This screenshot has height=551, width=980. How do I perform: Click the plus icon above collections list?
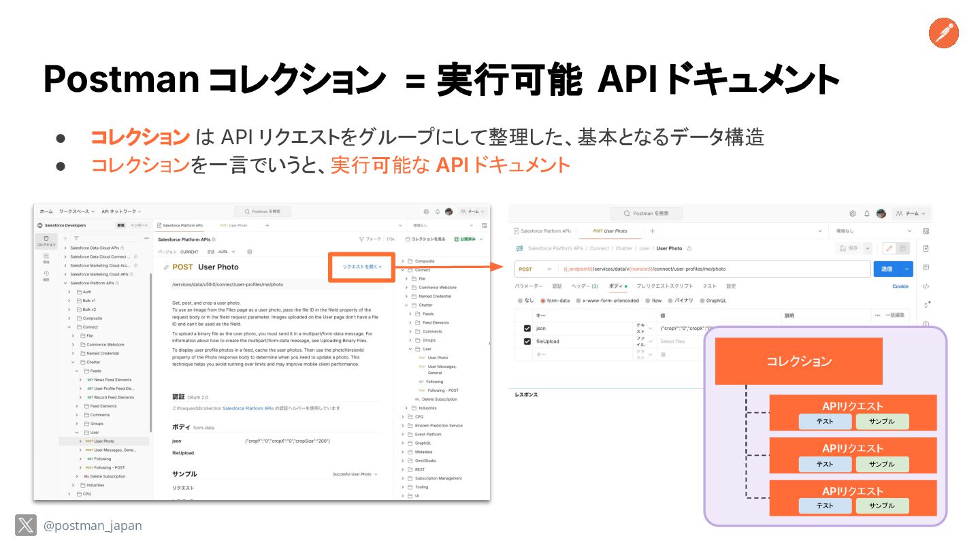tap(65, 238)
